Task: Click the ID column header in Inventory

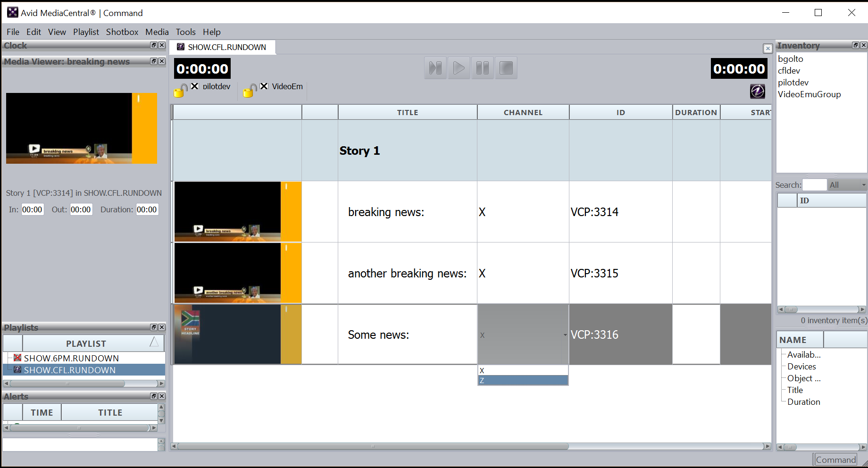Action: click(832, 201)
